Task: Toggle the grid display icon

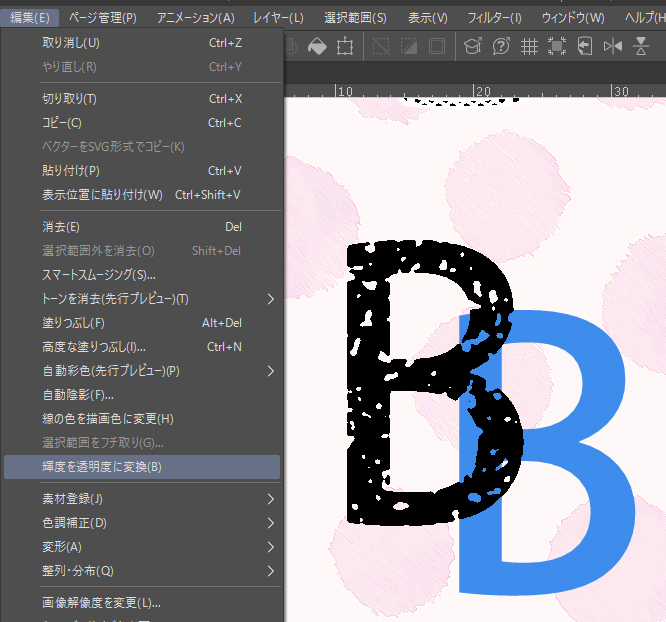Action: 529,47
